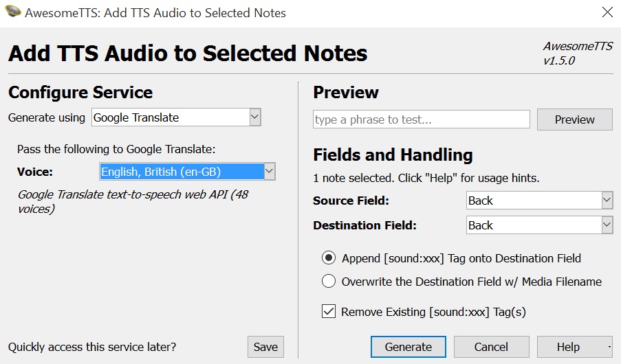Click the Google Translate description text
The image size is (621, 364).
point(133,201)
